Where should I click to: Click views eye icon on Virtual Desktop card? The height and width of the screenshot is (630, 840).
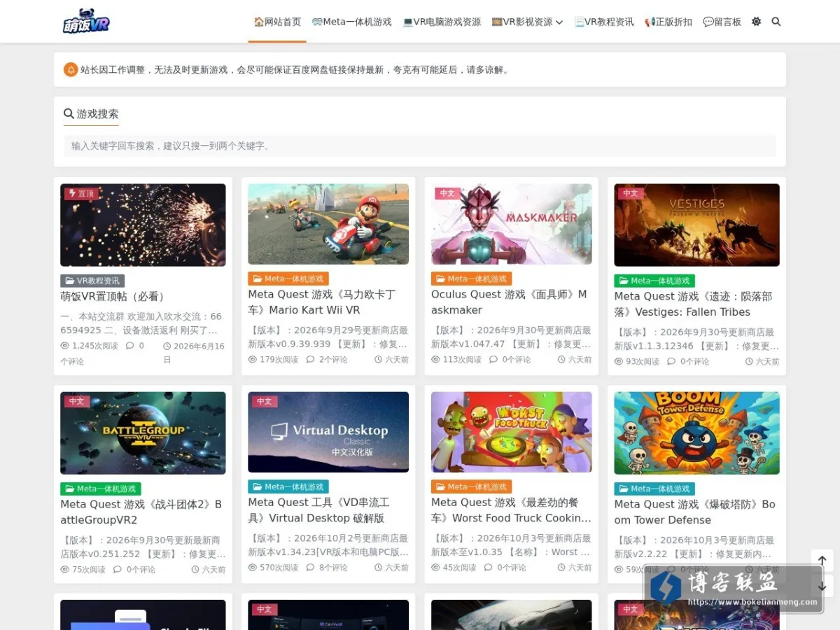pyautogui.click(x=253, y=567)
